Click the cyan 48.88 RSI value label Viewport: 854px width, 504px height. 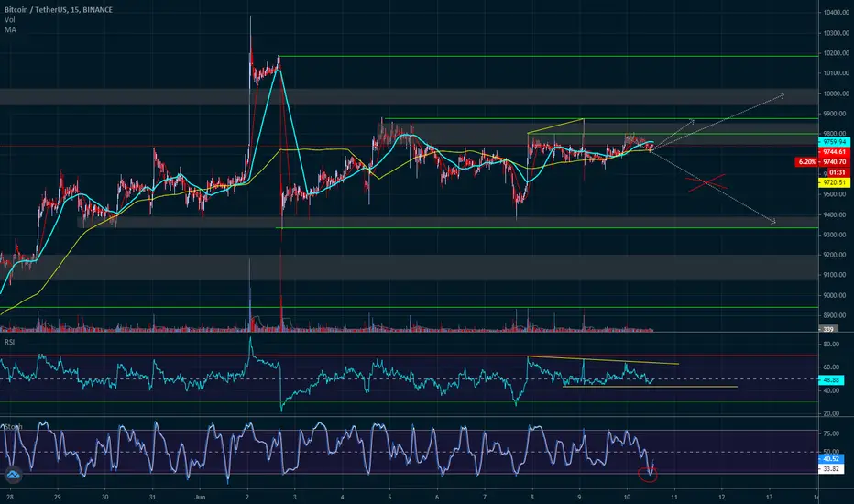click(831, 379)
